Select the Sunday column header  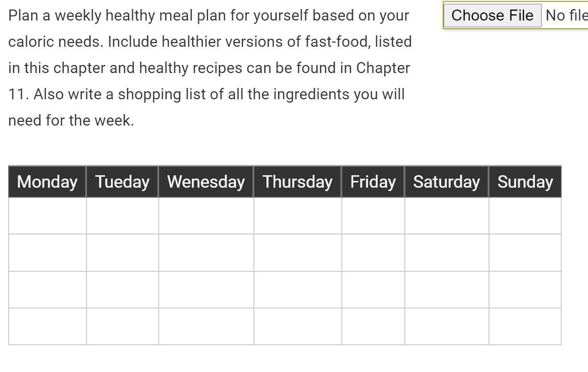click(524, 182)
